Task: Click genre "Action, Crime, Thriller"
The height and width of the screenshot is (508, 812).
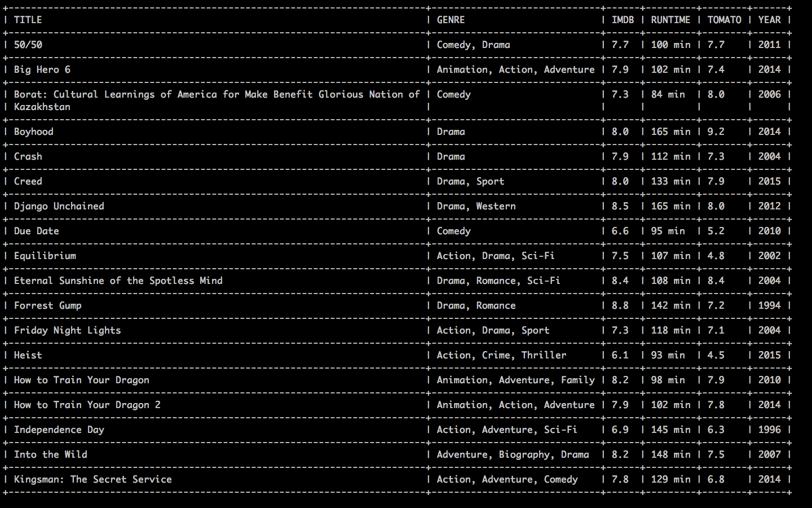Action: [502, 355]
